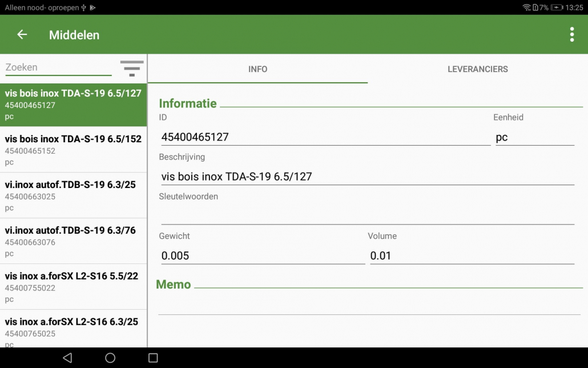Switch to the LEVERANCIERS tab
This screenshot has height=368, width=588.
click(478, 69)
